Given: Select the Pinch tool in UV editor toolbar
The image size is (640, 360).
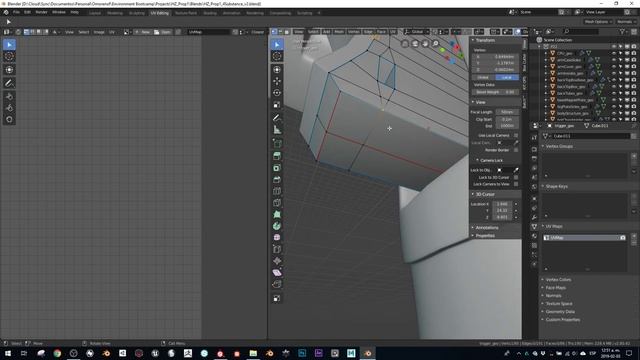Looking at the screenshot, I should (x=9, y=120).
